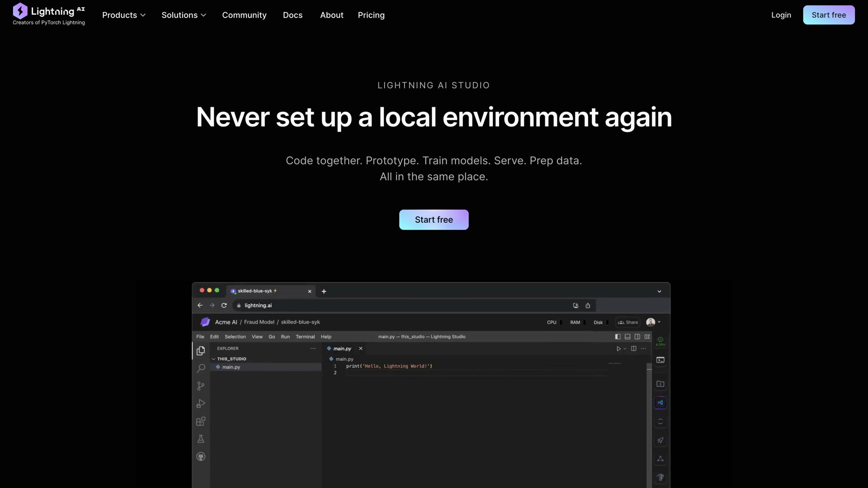This screenshot has height=488, width=868.
Task: Open the Products dropdown
Action: pos(124,15)
